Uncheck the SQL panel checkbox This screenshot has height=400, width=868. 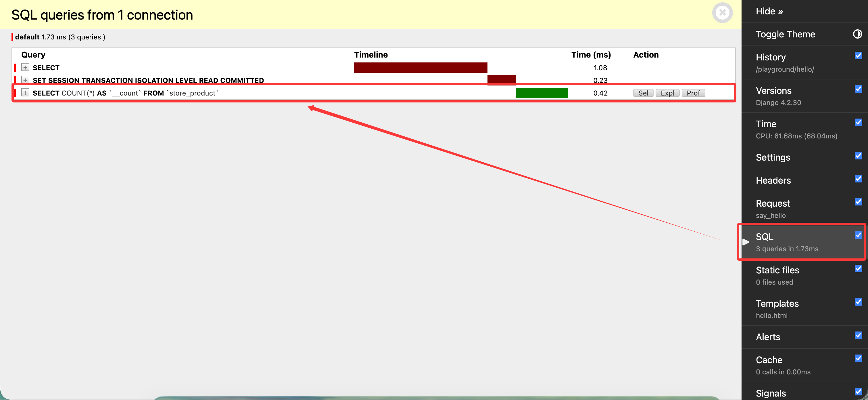tap(858, 235)
